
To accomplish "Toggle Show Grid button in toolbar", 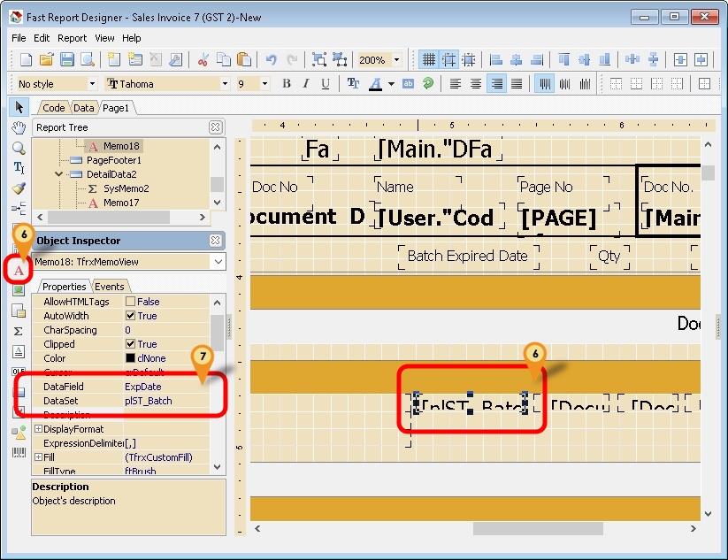I will [x=429, y=60].
